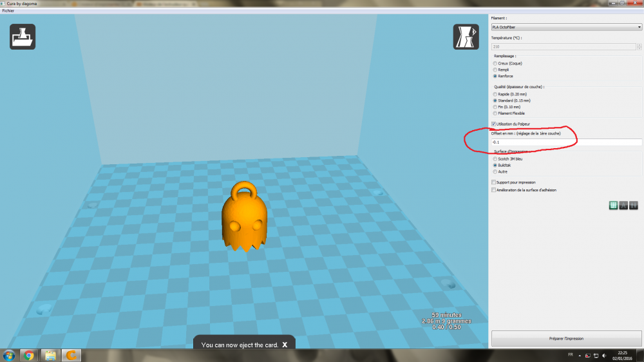Click the Offset en mm input field

click(x=566, y=142)
